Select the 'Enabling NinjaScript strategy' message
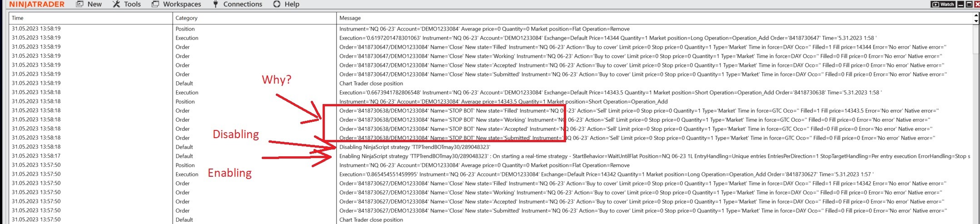Image resolution: width=980 pixels, height=224 pixels. click(654, 156)
